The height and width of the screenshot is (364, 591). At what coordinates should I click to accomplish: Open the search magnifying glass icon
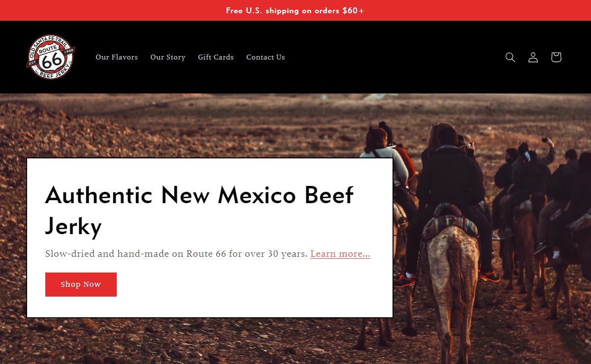[510, 57]
